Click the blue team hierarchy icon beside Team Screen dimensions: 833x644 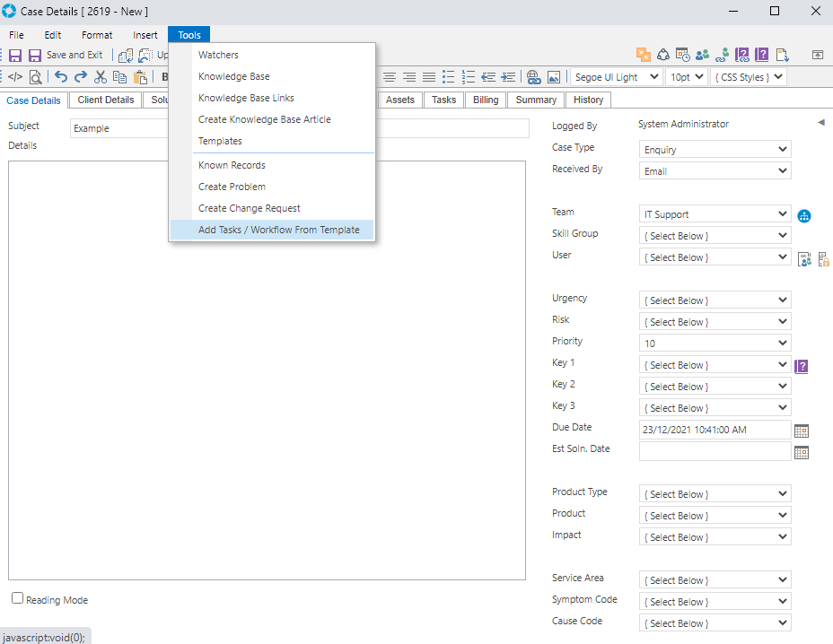(804, 215)
